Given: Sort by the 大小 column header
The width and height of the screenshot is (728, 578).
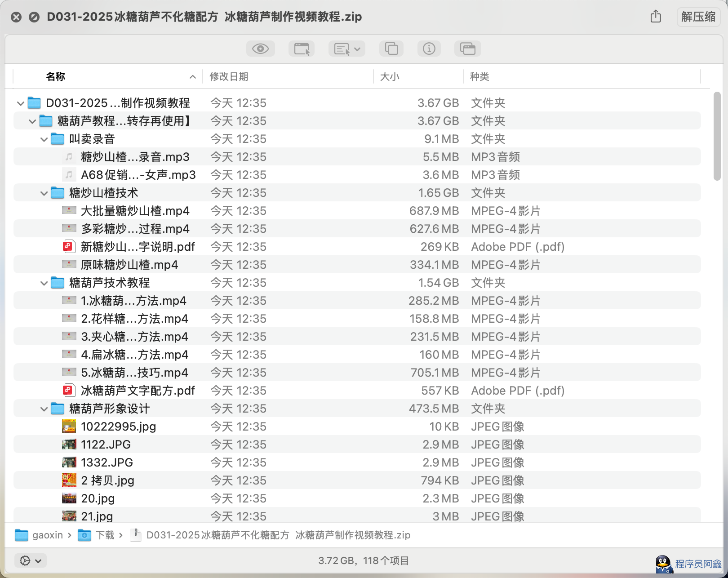Looking at the screenshot, I should 390,76.
